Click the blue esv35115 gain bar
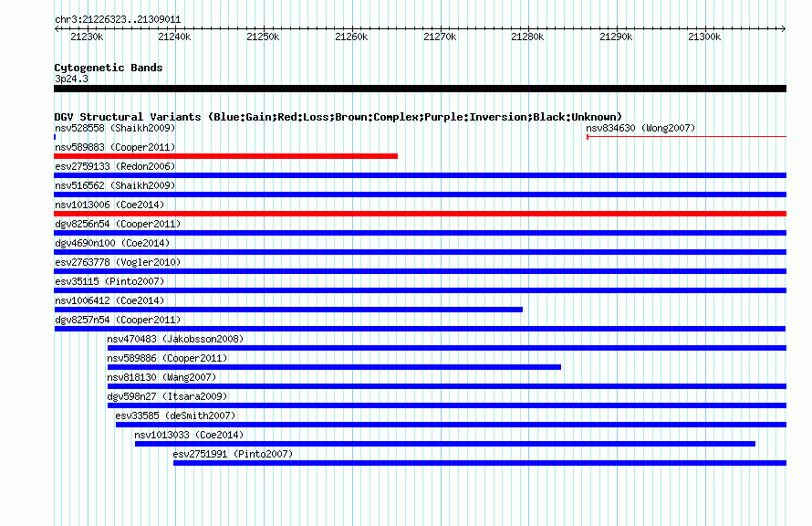The height and width of the screenshot is (526, 812). [420, 290]
